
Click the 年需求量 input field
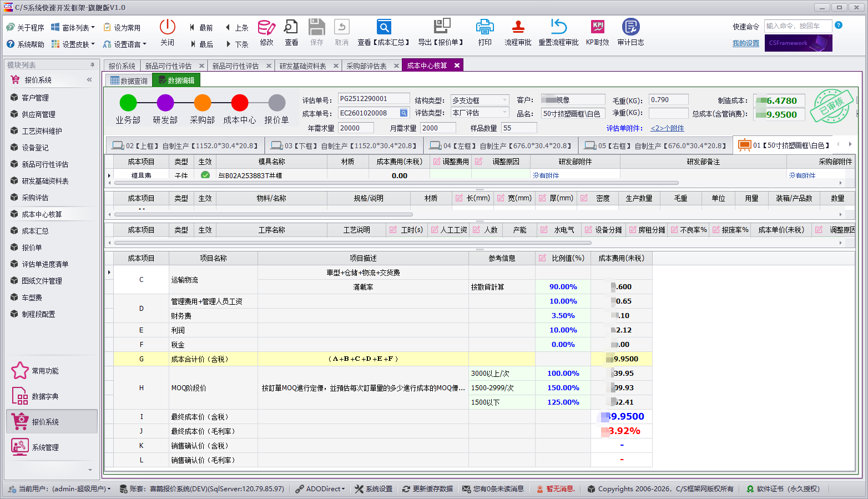356,128
